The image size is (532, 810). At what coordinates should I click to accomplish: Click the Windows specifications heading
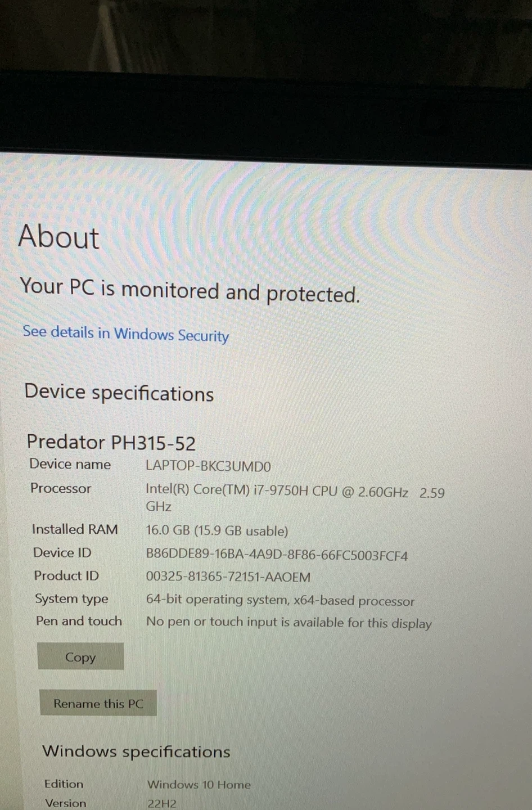pos(136,751)
